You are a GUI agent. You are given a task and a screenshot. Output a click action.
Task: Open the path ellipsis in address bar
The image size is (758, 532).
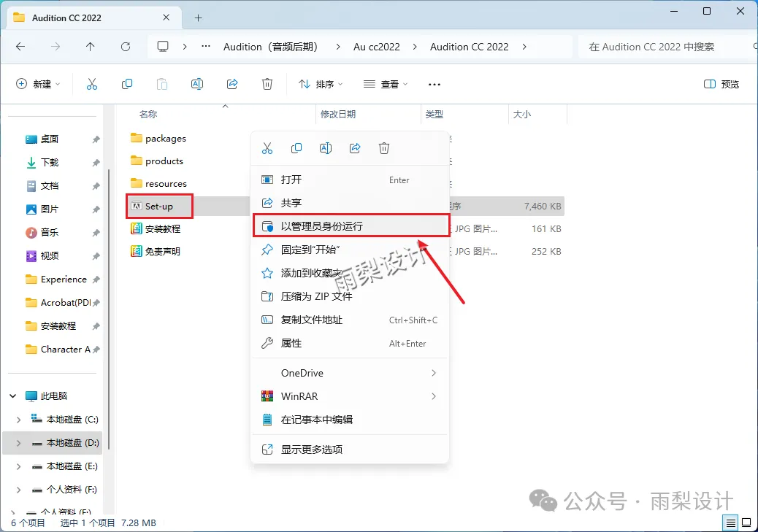(206, 47)
